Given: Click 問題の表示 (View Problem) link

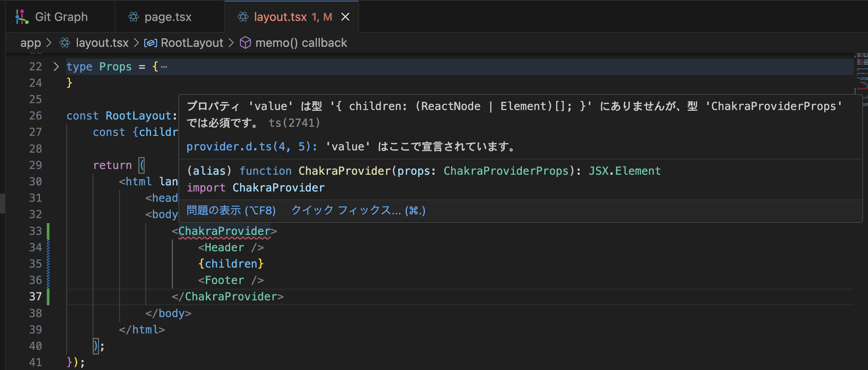Looking at the screenshot, I should [x=231, y=210].
